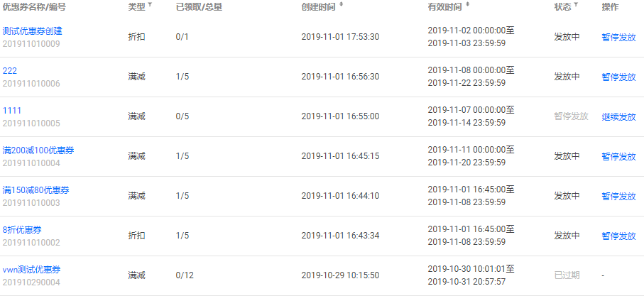This screenshot has height=296, width=644.
Task: Open coupon vwn测试优惠券
Action: click(32, 269)
